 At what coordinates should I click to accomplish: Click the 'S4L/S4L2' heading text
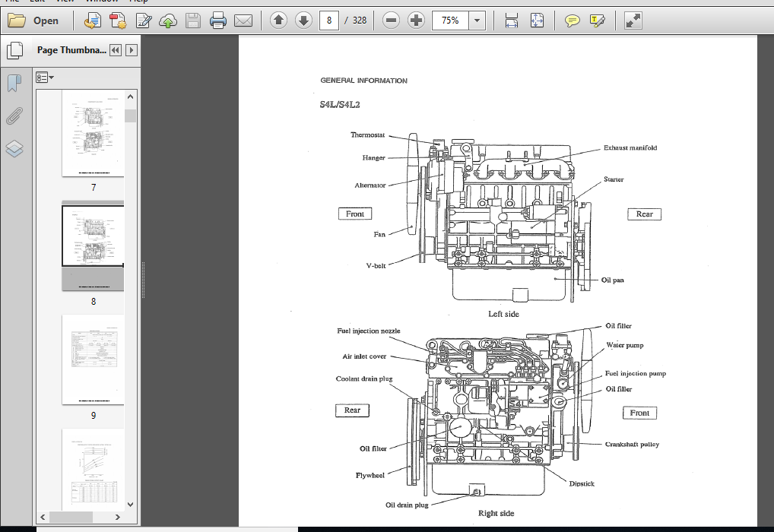point(340,105)
